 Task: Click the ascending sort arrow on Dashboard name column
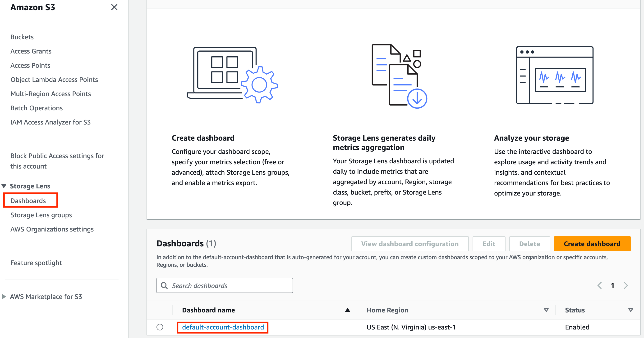348,310
